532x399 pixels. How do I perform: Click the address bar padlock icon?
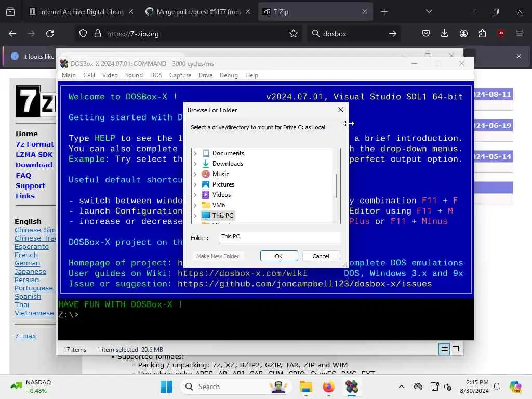[98, 34]
